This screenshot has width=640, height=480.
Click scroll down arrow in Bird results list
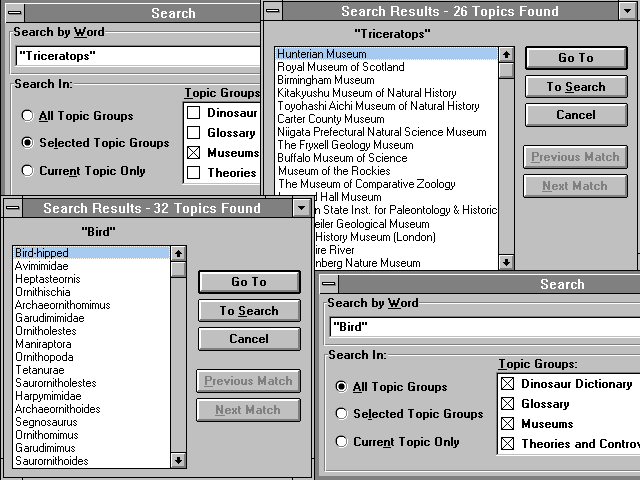[x=178, y=461]
